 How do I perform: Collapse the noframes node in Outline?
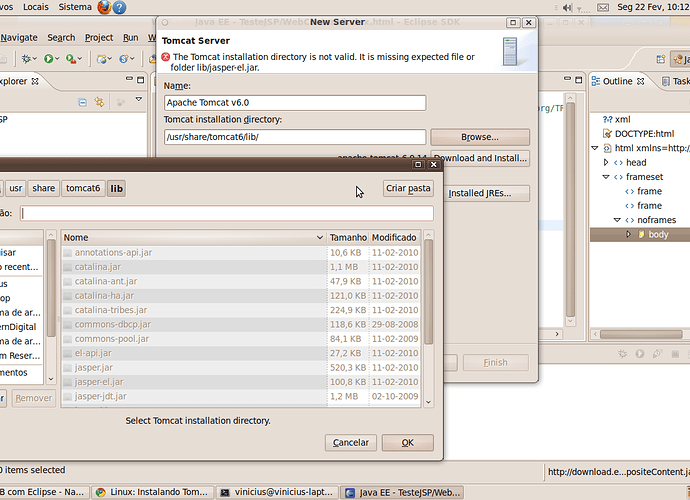coord(617,220)
